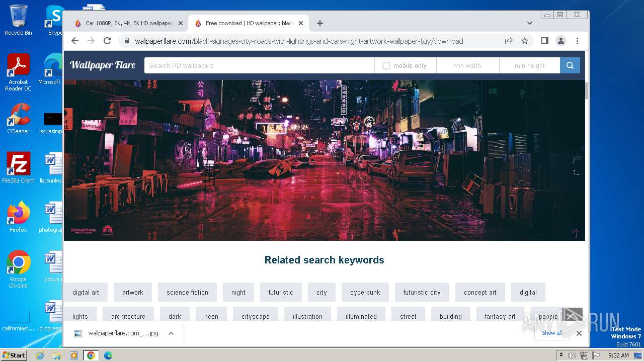
Task: Click the blue search magnifier button
Action: pyautogui.click(x=570, y=65)
